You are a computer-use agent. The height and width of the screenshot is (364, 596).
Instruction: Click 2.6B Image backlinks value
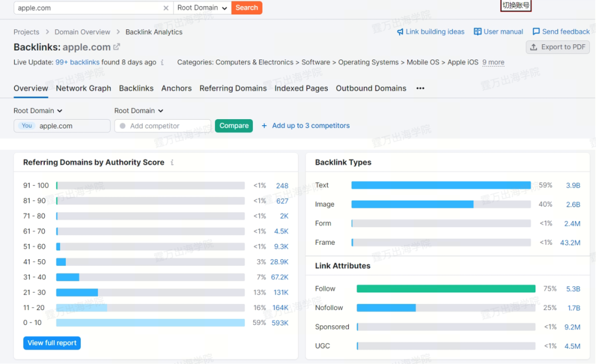[x=573, y=205]
